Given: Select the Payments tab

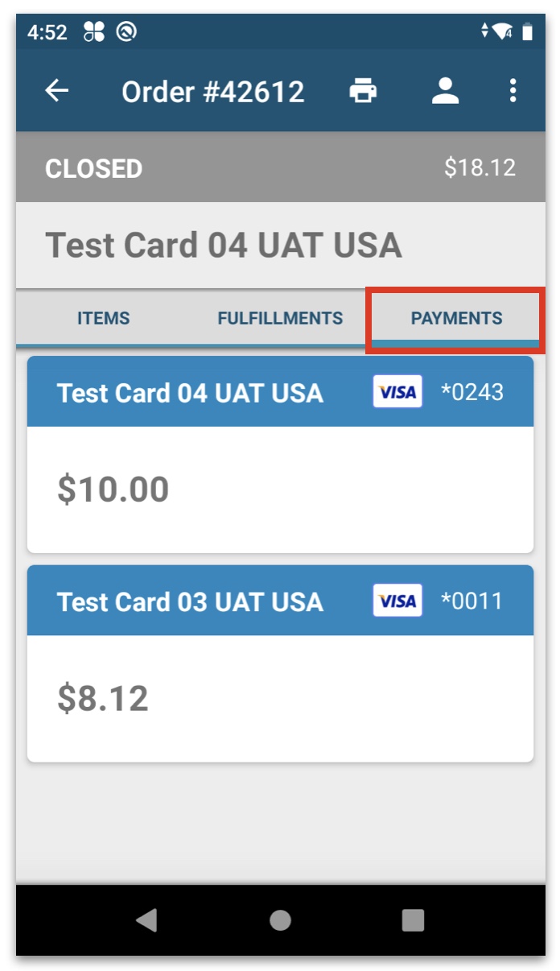Looking at the screenshot, I should tap(456, 318).
